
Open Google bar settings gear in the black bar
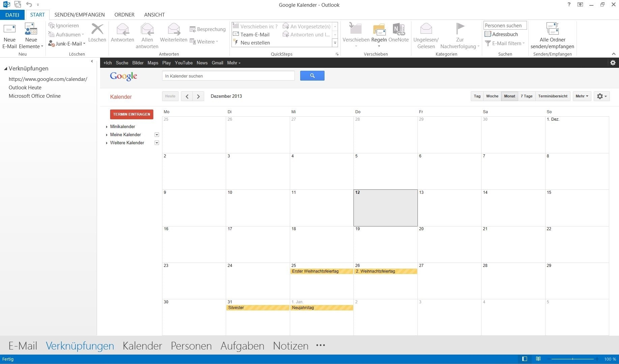[613, 63]
